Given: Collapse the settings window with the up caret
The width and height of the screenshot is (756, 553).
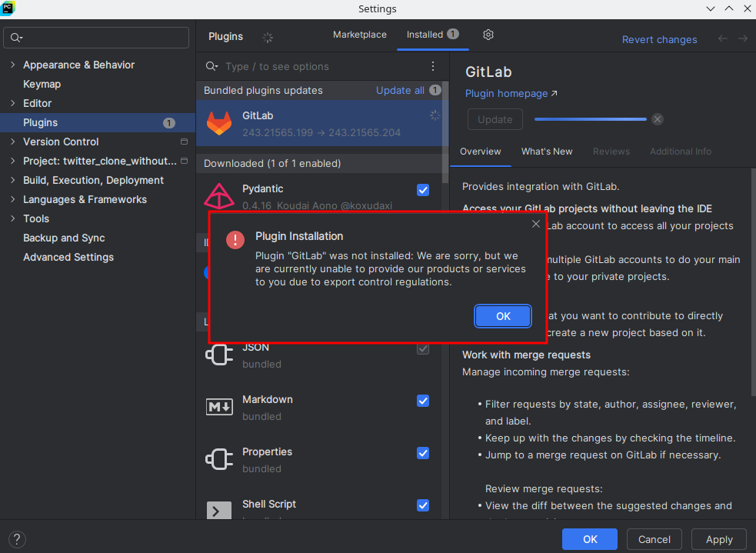Looking at the screenshot, I should (728, 8).
